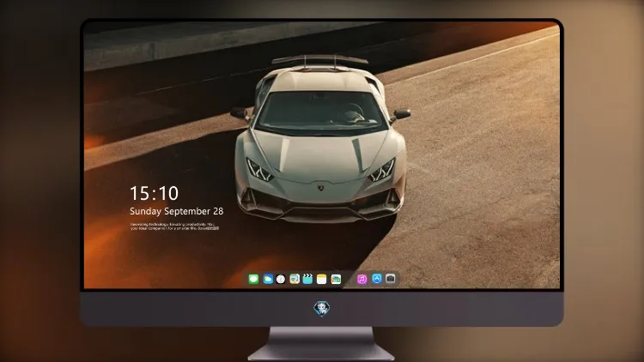This screenshot has height=362, width=644.
Task: Launch the Weather app from the dock
Action: 268,279
